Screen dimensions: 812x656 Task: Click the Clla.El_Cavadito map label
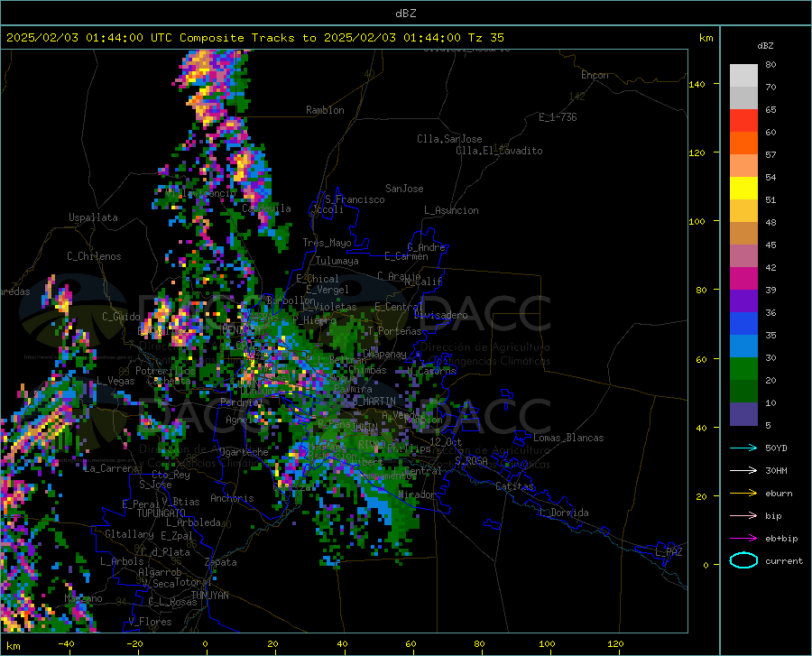coord(499,151)
